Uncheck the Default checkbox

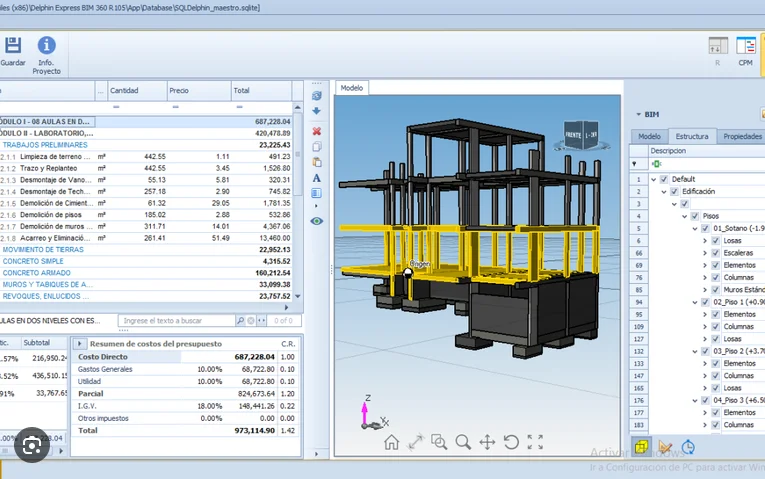(x=664, y=179)
